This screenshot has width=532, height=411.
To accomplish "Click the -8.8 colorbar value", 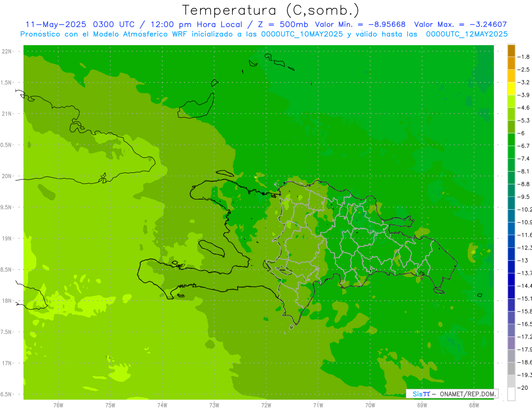I will (x=524, y=184).
